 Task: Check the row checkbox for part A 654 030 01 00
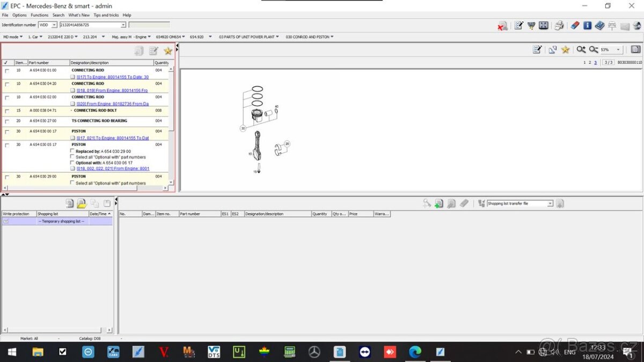(x=7, y=70)
